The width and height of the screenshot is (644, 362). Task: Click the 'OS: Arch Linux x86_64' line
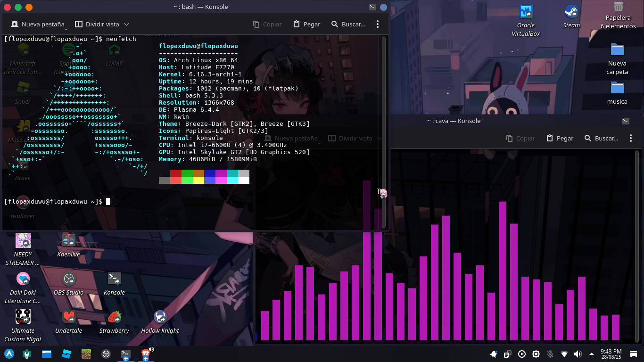click(198, 60)
